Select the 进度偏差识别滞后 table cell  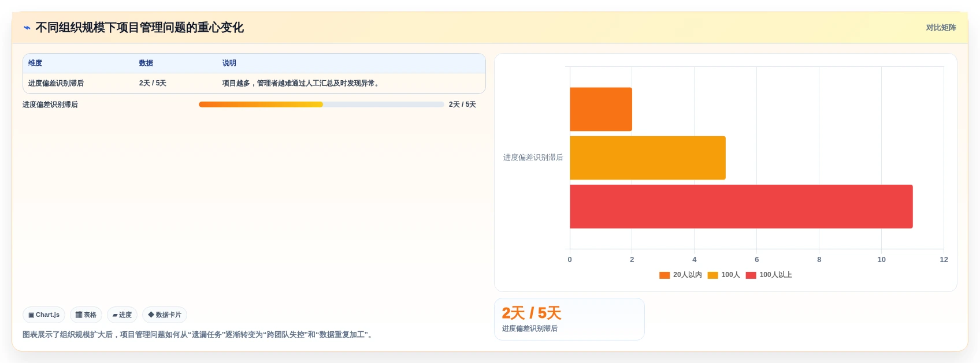coord(56,83)
